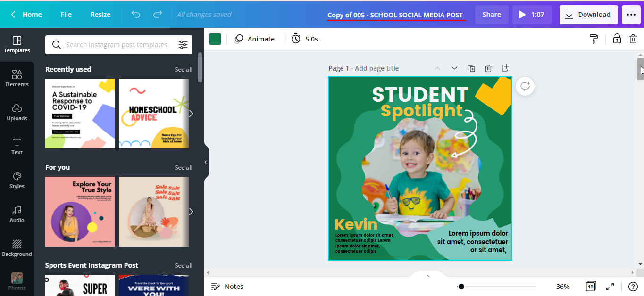Screen dimensions: 644x296
Task: Duplicate page 1
Action: (x=471, y=68)
